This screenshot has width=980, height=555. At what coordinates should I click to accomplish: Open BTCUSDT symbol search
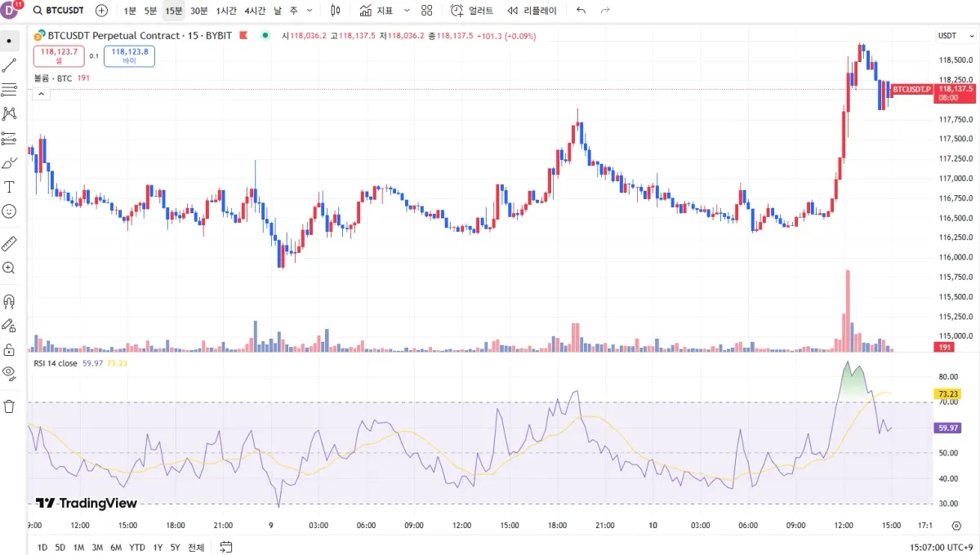(58, 11)
